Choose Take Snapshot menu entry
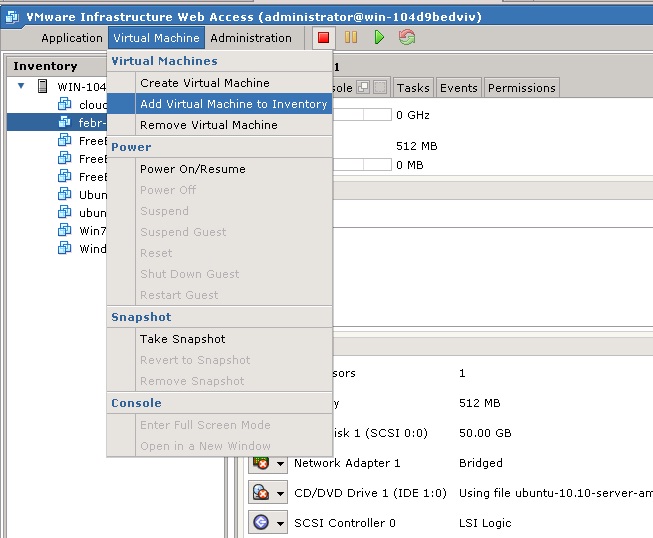The height and width of the screenshot is (538, 653). coord(219,339)
